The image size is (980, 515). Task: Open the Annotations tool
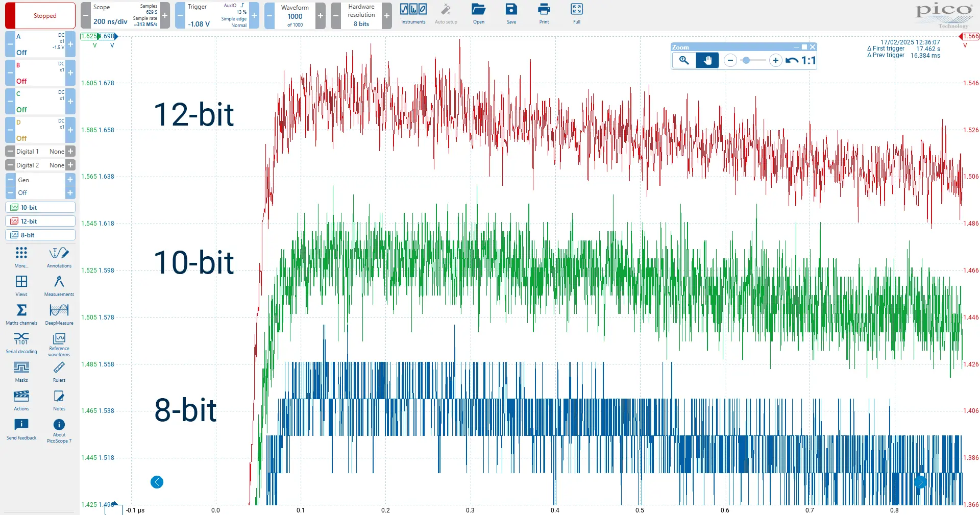pos(59,257)
